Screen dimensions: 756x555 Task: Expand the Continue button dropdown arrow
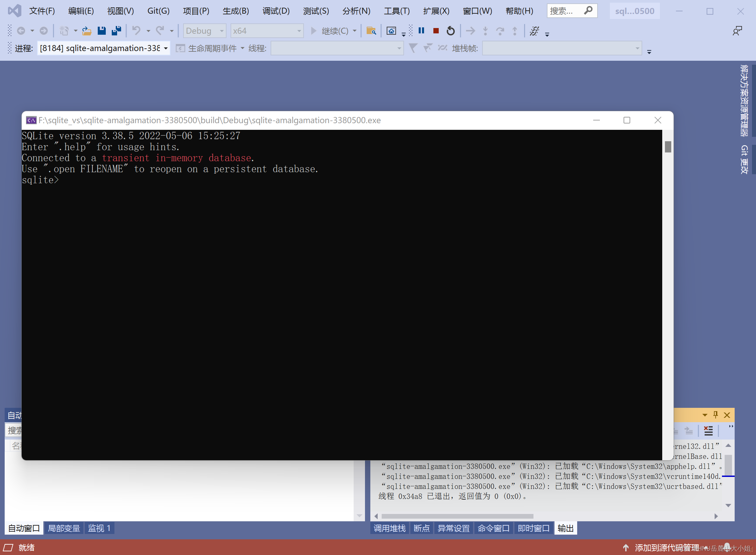tap(354, 31)
